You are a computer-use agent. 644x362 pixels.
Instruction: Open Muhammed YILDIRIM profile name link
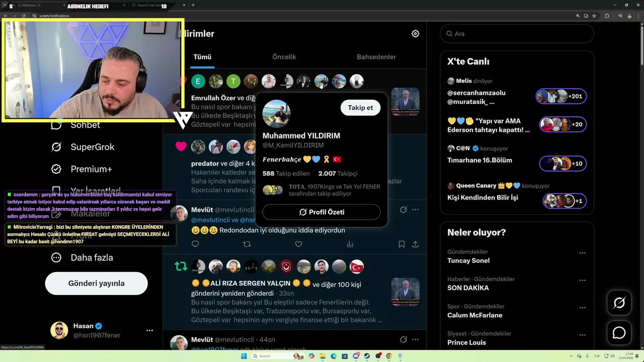click(301, 136)
